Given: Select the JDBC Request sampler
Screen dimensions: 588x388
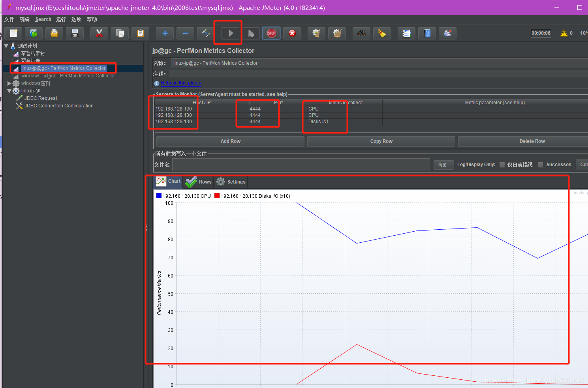Looking at the screenshot, I should click(41, 98).
